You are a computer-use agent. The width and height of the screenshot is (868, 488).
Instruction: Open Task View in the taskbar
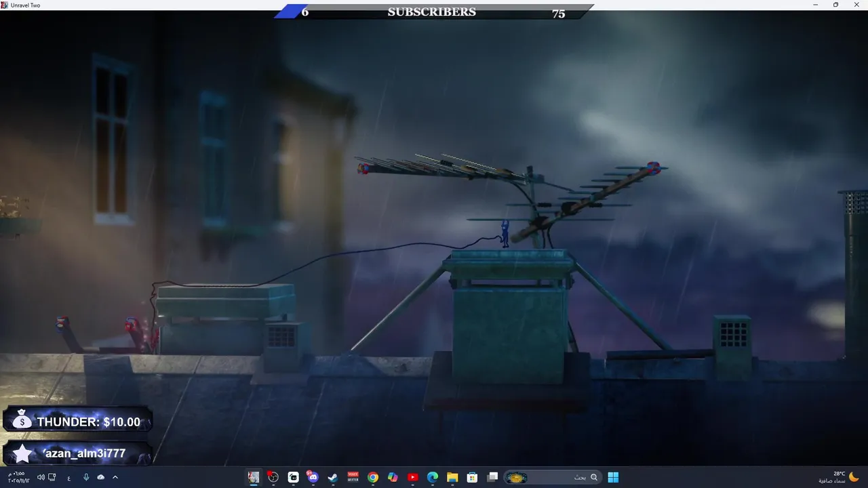tap(492, 477)
